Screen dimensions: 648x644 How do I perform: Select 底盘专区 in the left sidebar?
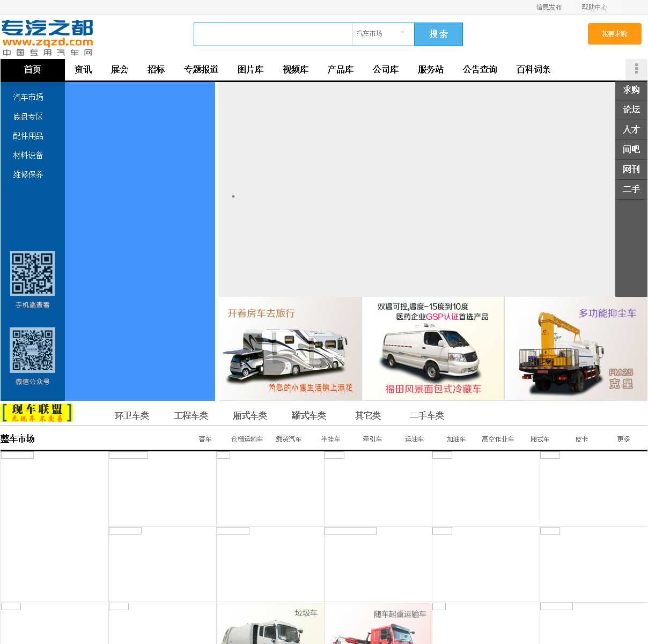(28, 116)
